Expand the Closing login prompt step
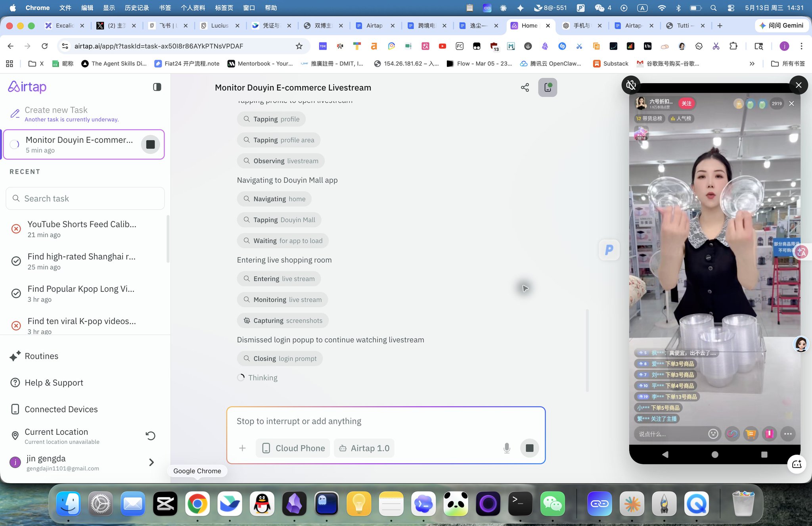The image size is (812, 526). coord(280,359)
